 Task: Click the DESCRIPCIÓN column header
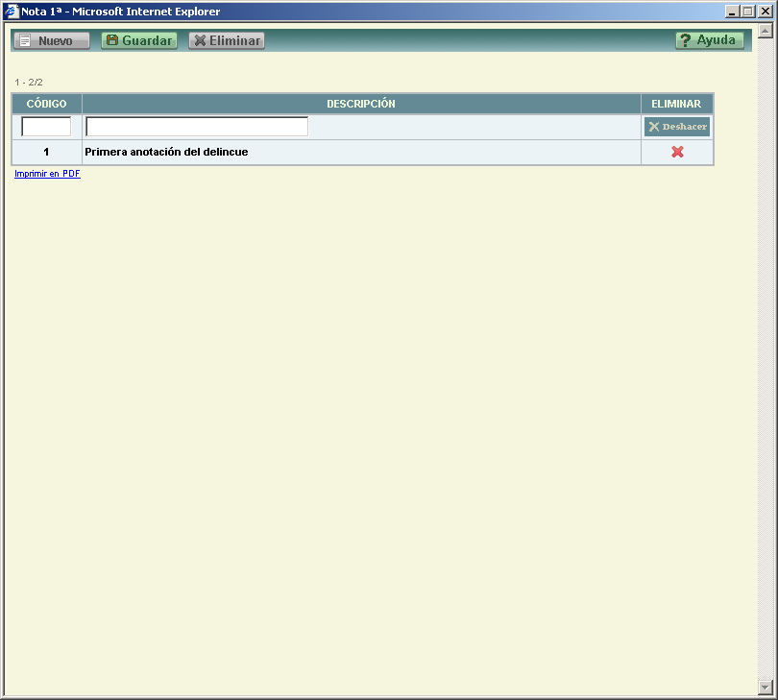click(361, 104)
